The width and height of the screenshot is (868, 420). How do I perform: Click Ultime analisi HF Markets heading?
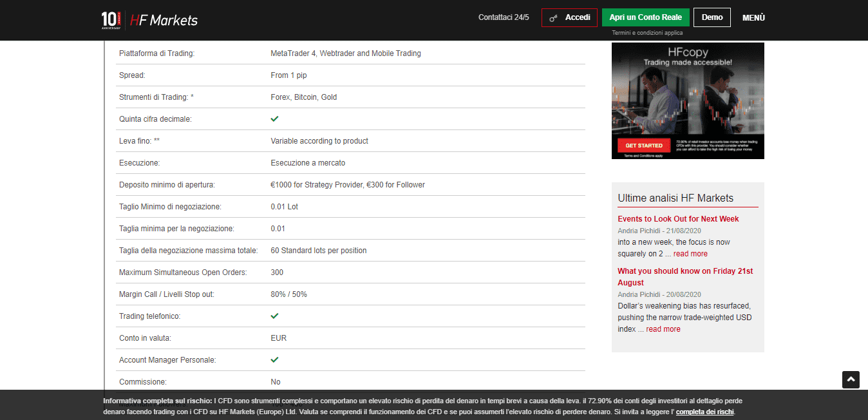pos(675,198)
